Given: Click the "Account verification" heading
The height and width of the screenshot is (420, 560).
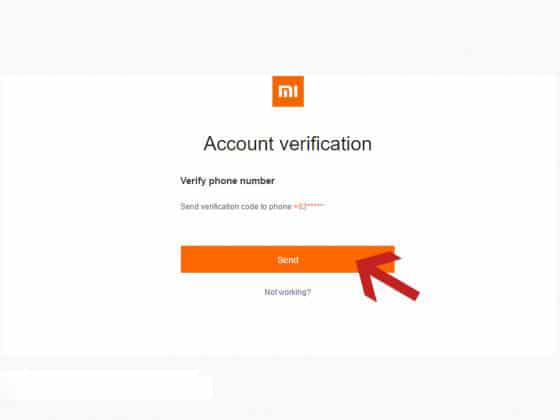Looking at the screenshot, I should pos(288,144).
